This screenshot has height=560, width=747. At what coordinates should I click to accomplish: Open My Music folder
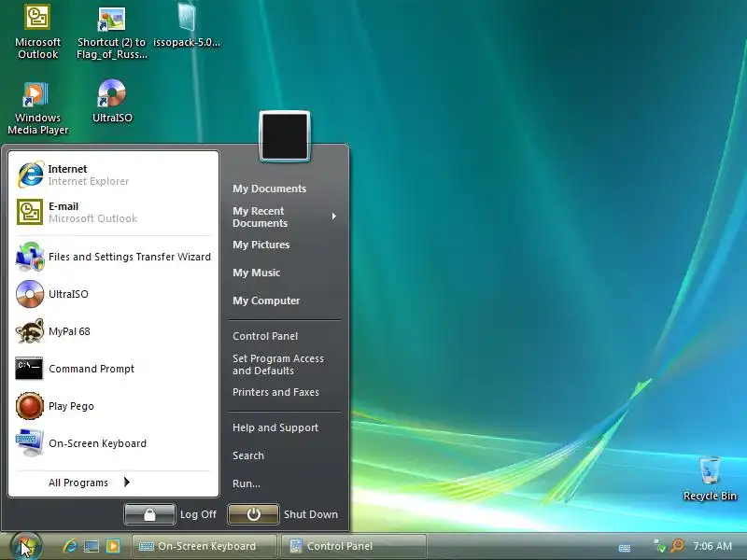(256, 273)
